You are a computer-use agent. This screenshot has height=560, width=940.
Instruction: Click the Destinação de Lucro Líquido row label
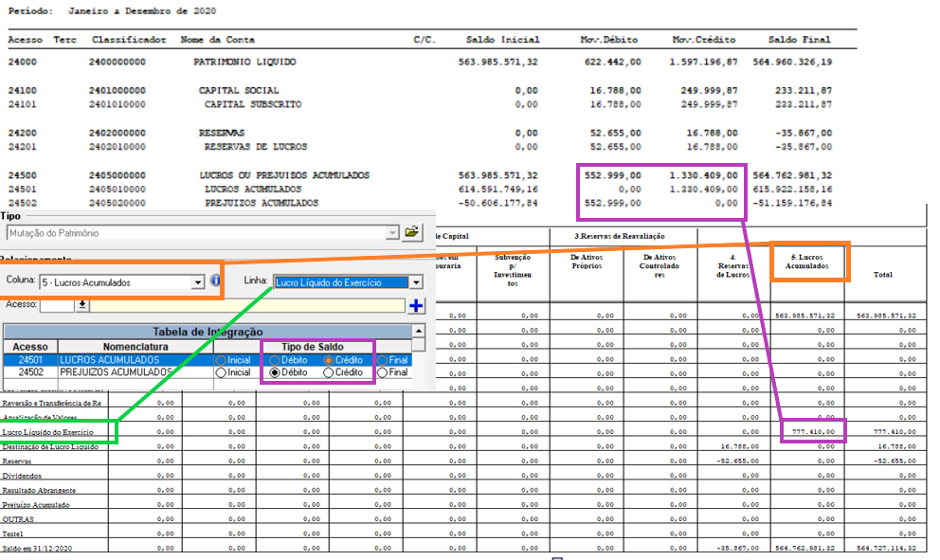coord(52,445)
